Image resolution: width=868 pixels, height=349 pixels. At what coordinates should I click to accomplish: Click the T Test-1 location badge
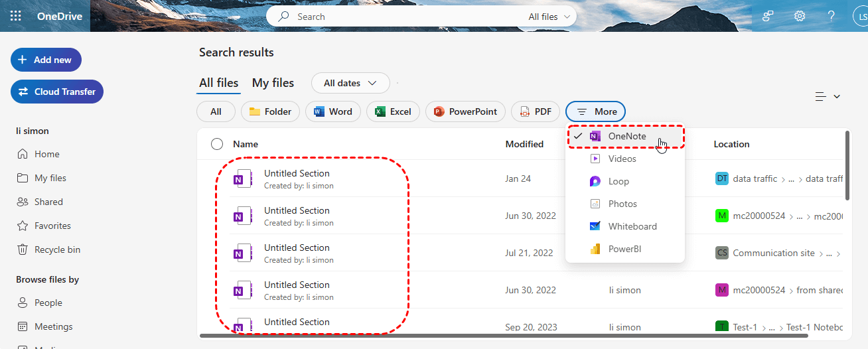[722, 327]
